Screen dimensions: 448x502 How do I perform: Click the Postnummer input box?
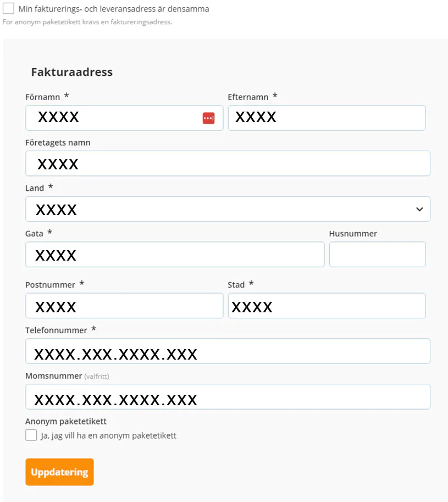[x=124, y=306]
